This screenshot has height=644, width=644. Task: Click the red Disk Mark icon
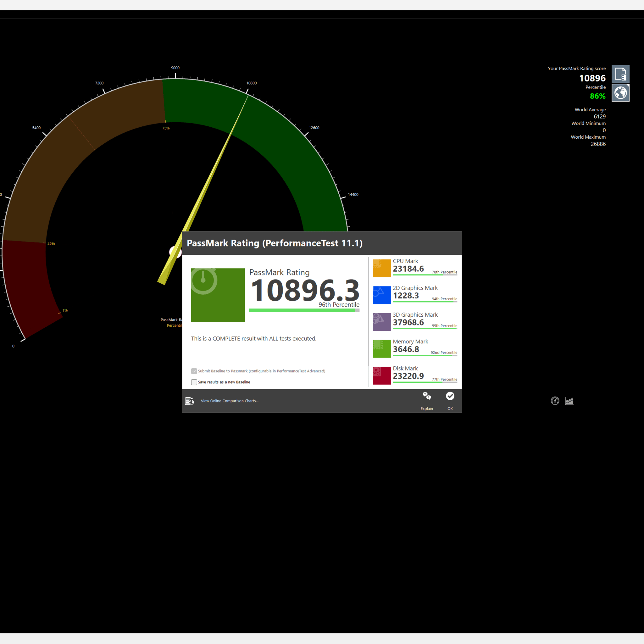coord(382,376)
